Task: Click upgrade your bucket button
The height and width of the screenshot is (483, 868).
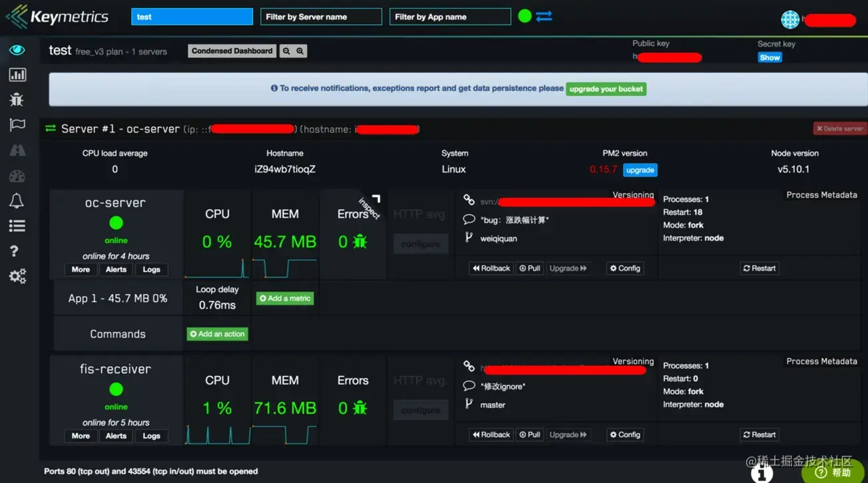Action: 606,88
